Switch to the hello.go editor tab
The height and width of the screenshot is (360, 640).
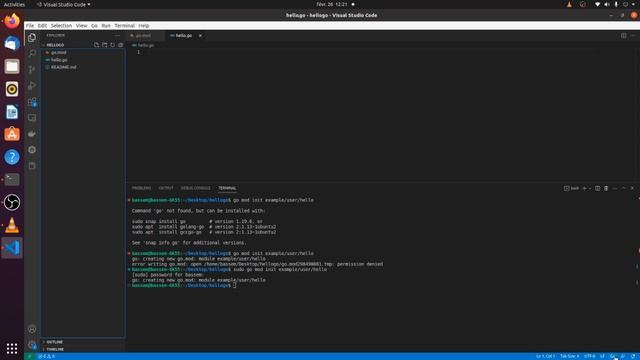(x=184, y=36)
